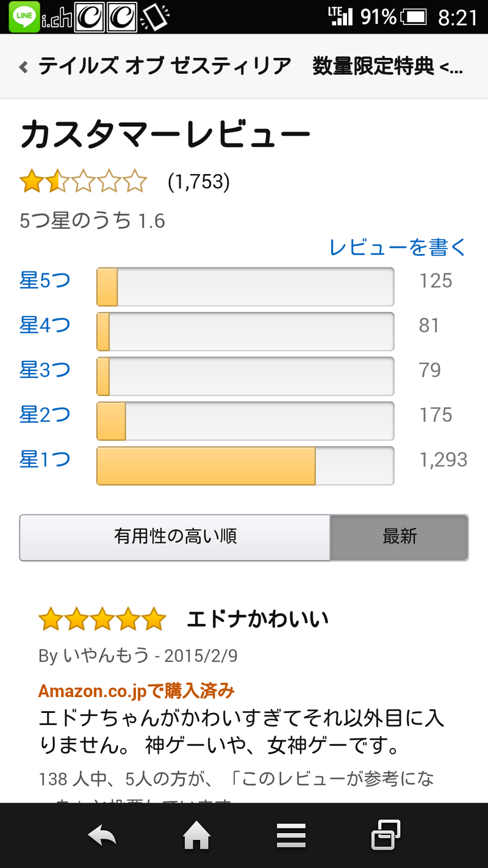Open the 星2つ reviews filter

[x=45, y=414]
